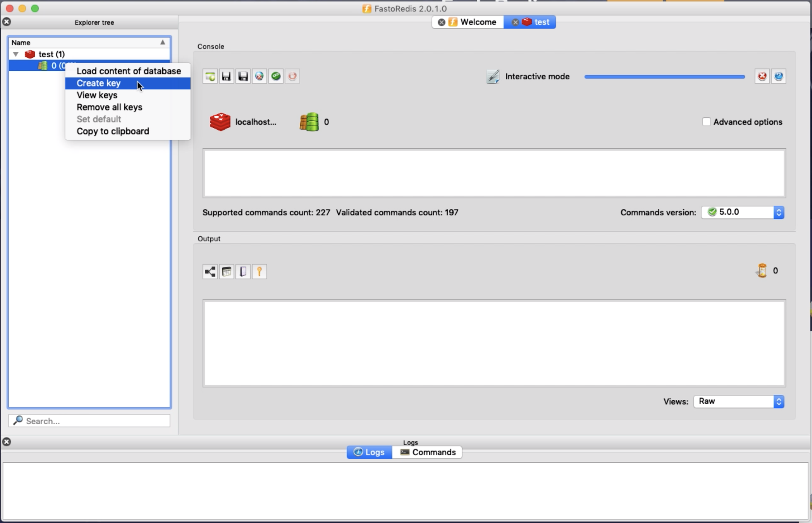The width and height of the screenshot is (812, 523).
Task: Switch Output to table view icon
Action: [226, 272]
